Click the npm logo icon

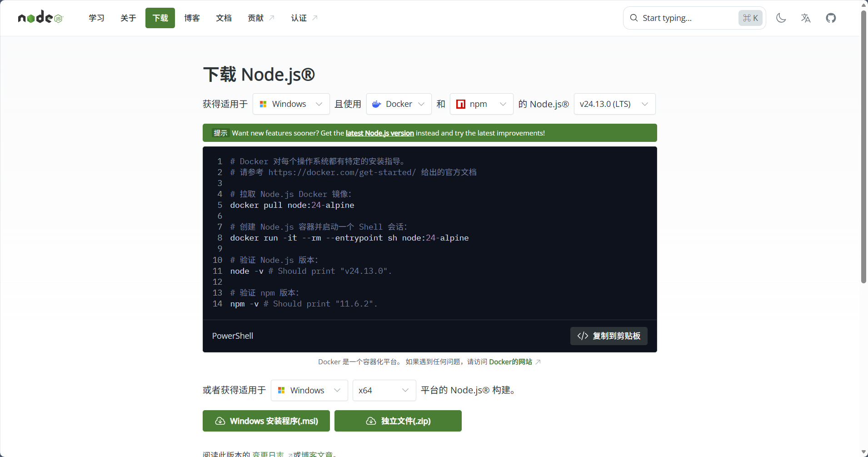point(460,104)
